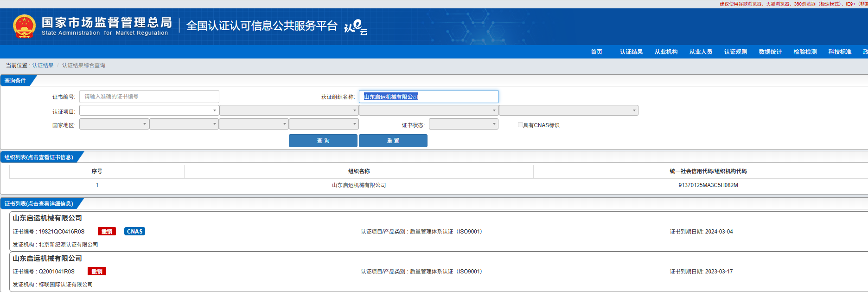Open the 证书状态 dropdown

pyautogui.click(x=464, y=124)
